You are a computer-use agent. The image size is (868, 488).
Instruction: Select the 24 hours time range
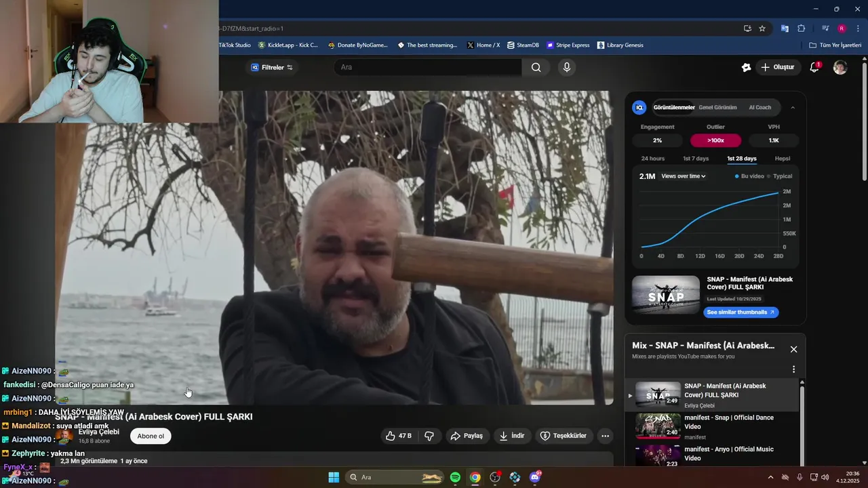pos(653,159)
